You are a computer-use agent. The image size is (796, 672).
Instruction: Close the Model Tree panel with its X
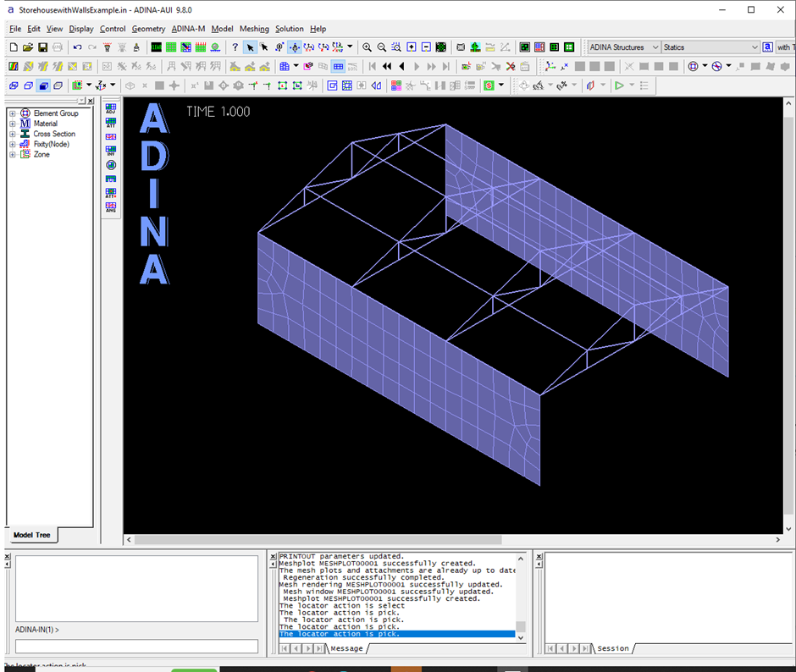91,101
